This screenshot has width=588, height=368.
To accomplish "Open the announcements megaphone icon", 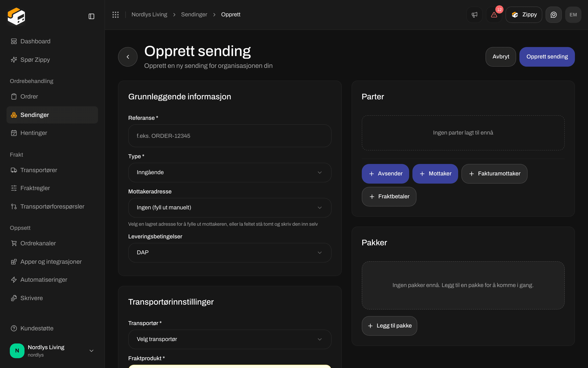I will pyautogui.click(x=474, y=15).
